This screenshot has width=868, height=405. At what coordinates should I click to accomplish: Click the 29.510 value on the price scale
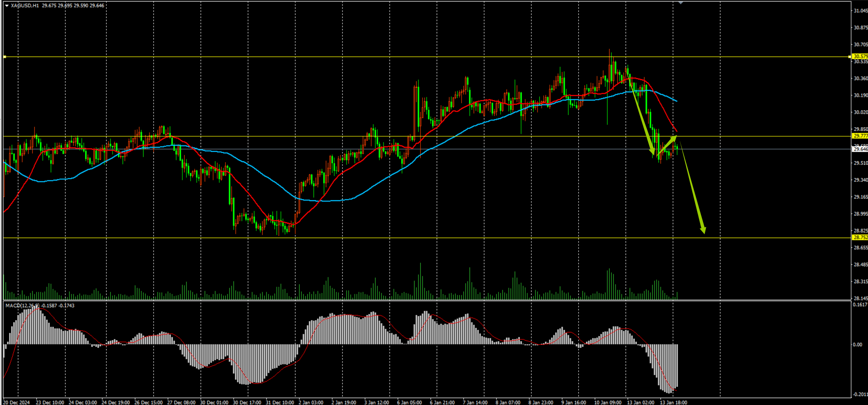point(861,163)
